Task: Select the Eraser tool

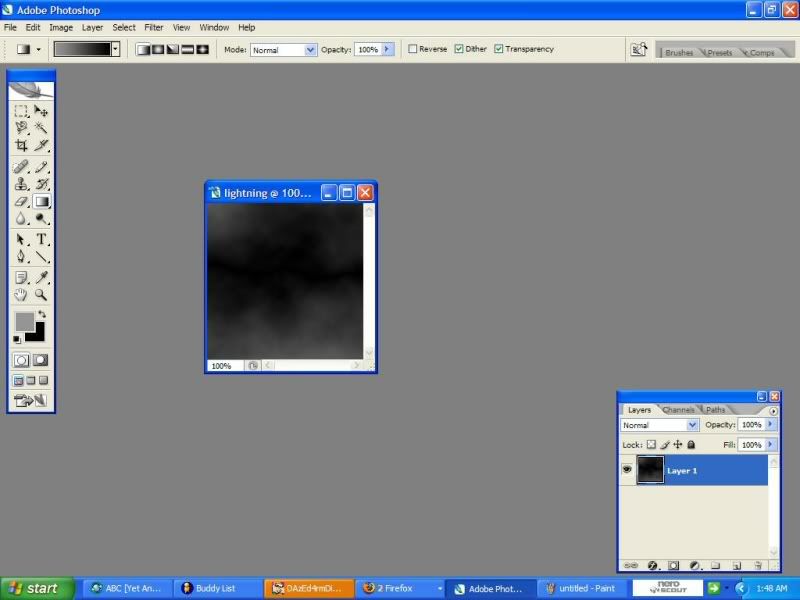Action: [21, 201]
